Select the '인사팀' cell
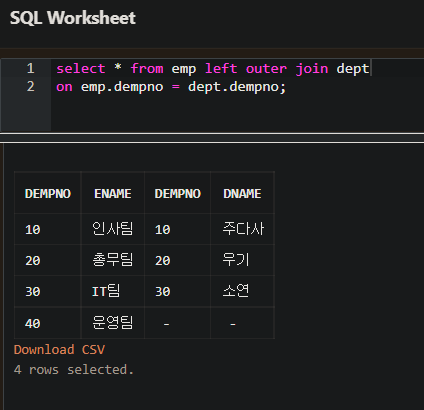This screenshot has width=424, height=410. (113, 229)
